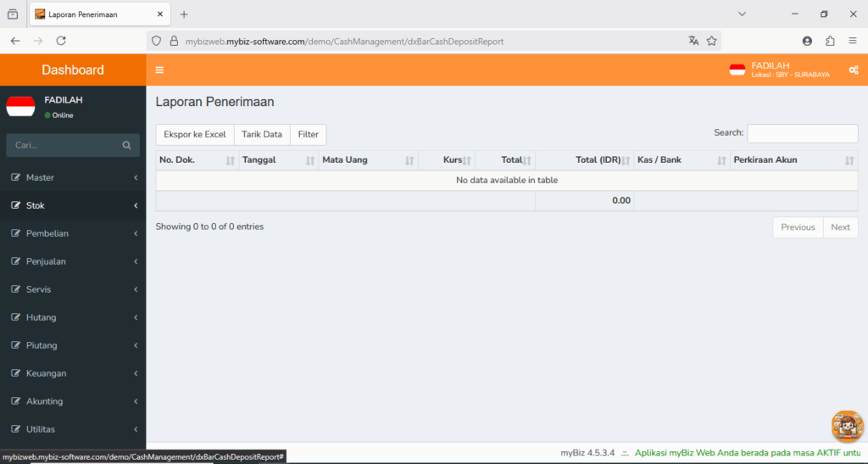Expand Master menu chevron
Image resolution: width=868 pixels, height=464 pixels.
[136, 178]
